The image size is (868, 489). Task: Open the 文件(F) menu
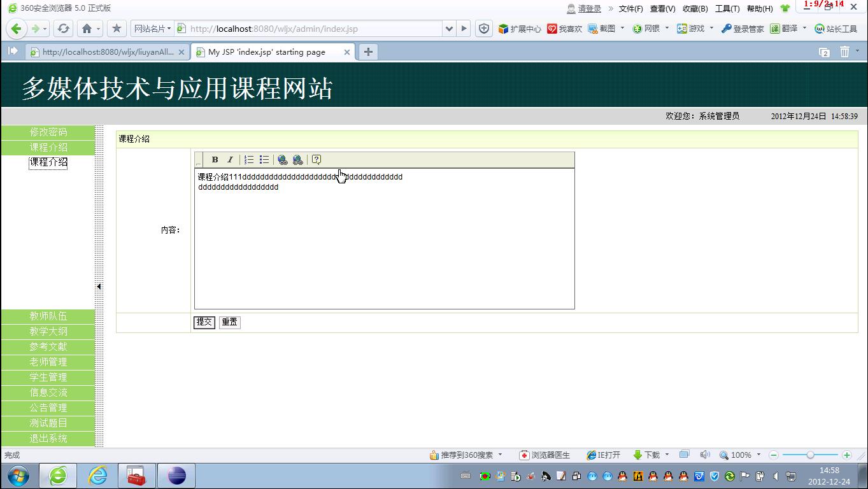tap(630, 9)
